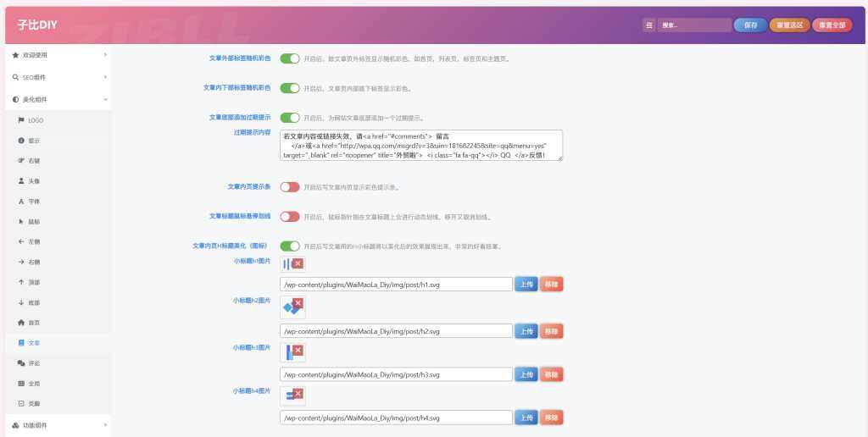Open the 头像 avatar settings in sidebar
Viewport: 868px width, 437px height.
pyautogui.click(x=34, y=181)
